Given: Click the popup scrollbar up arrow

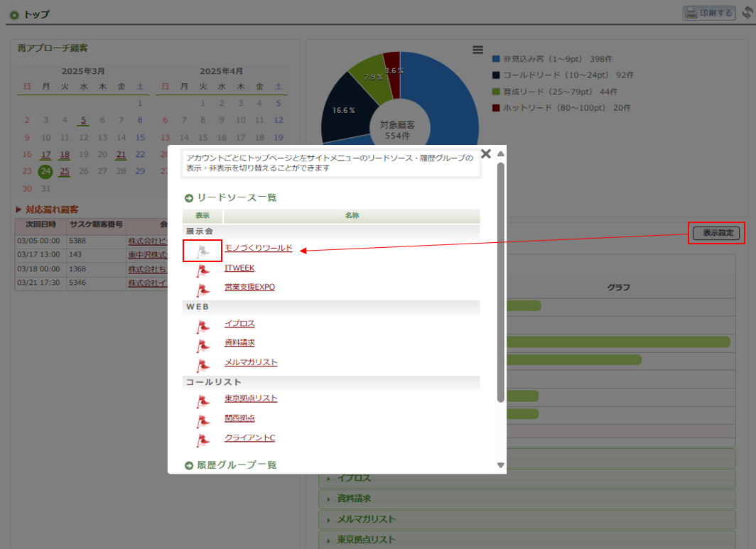Looking at the screenshot, I should coord(501,153).
